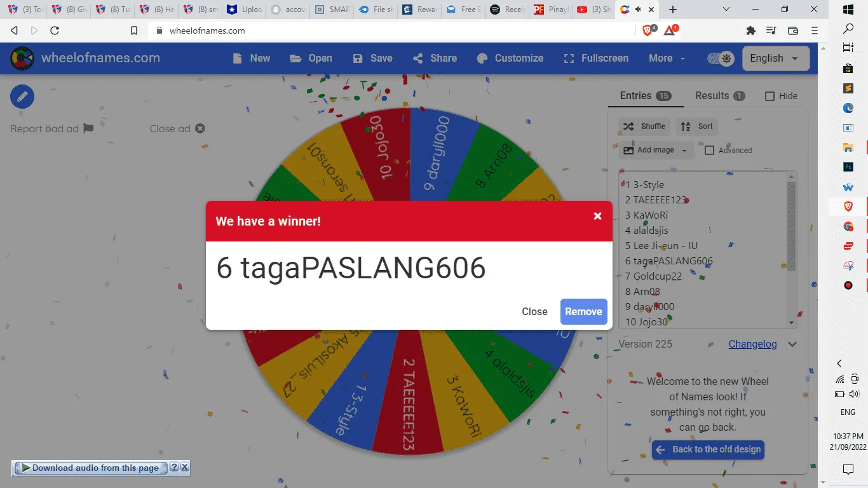Click Back to the old design
Screen dimensions: 868x488
[708, 449]
